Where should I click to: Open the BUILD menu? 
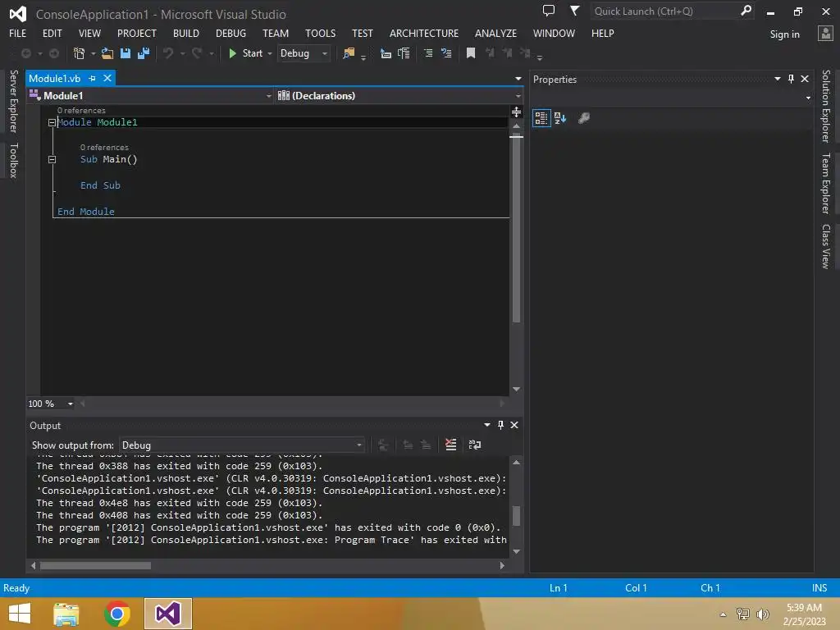[186, 33]
